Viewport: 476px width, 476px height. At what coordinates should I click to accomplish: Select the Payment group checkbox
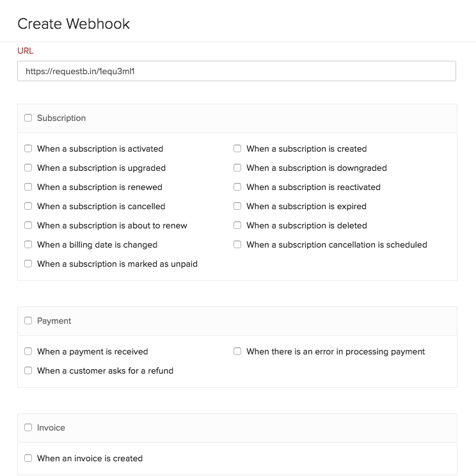coord(28,321)
